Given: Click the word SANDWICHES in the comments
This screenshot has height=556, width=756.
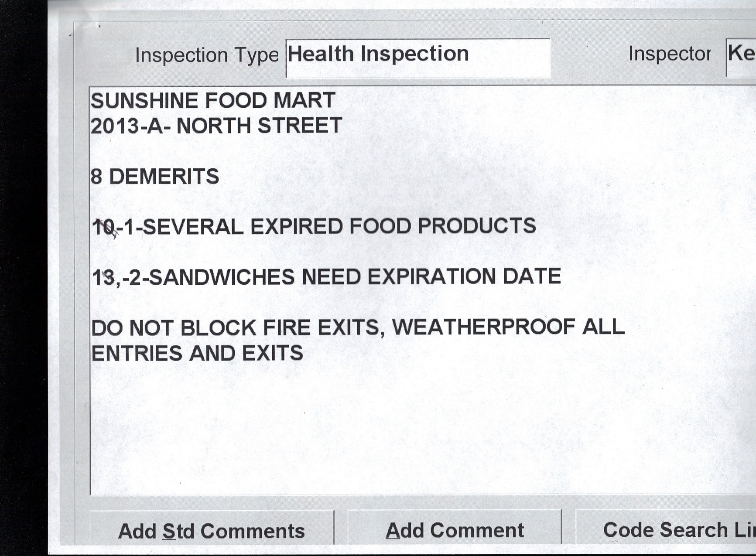Looking at the screenshot, I should 222,277.
